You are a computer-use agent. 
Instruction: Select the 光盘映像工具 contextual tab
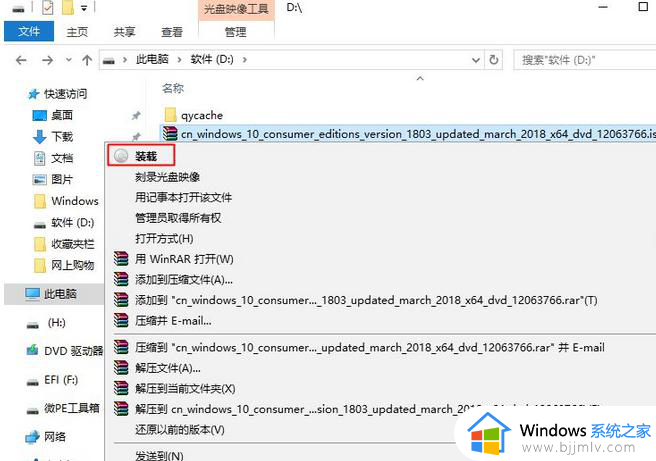(236, 9)
